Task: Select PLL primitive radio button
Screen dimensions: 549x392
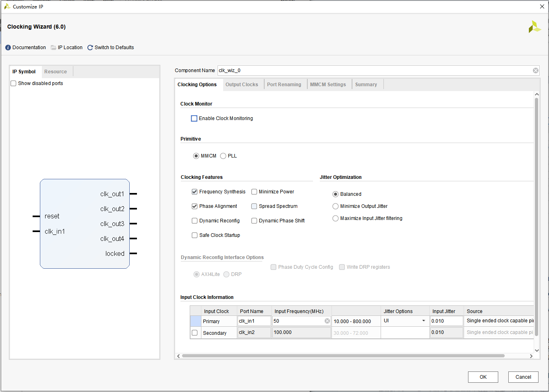Action: 223,156
